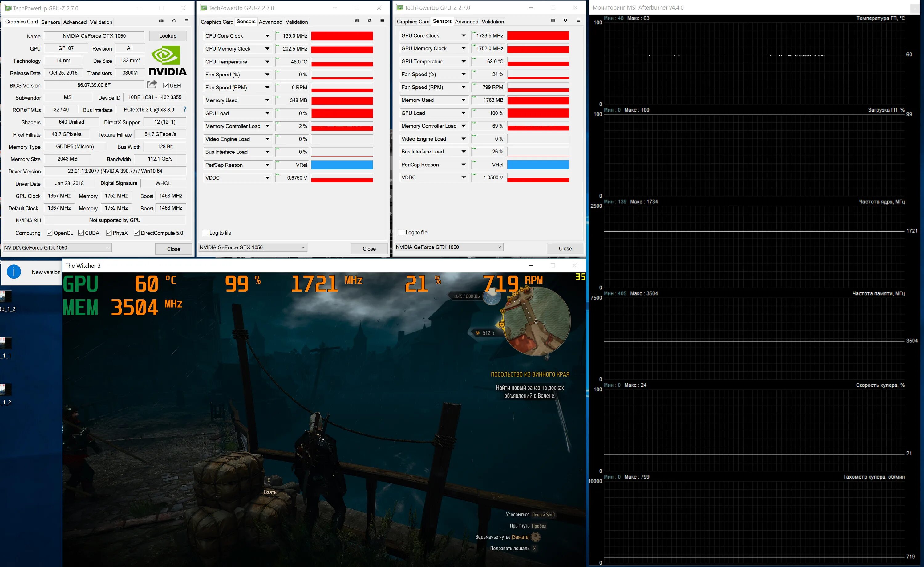
Task: Click Close button in left GPU-Z window
Action: 174,249
